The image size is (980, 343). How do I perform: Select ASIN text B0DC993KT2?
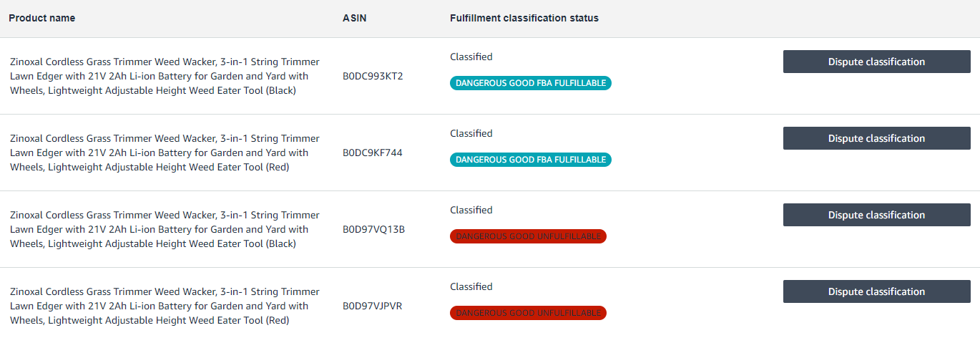pyautogui.click(x=373, y=76)
